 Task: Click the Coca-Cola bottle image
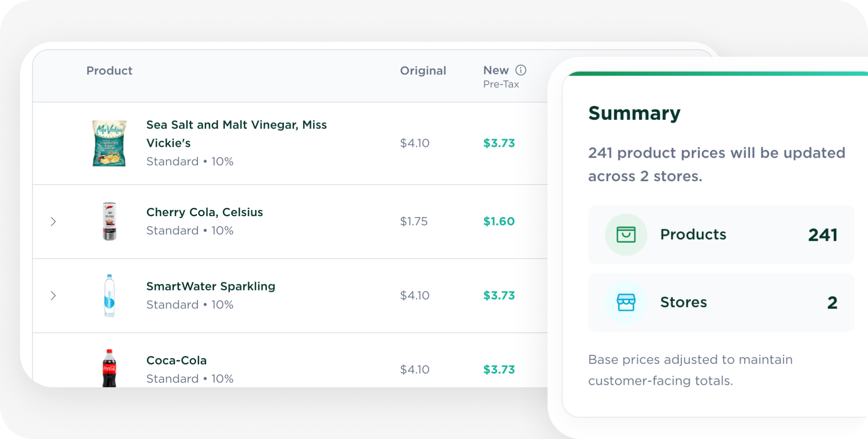click(x=109, y=368)
